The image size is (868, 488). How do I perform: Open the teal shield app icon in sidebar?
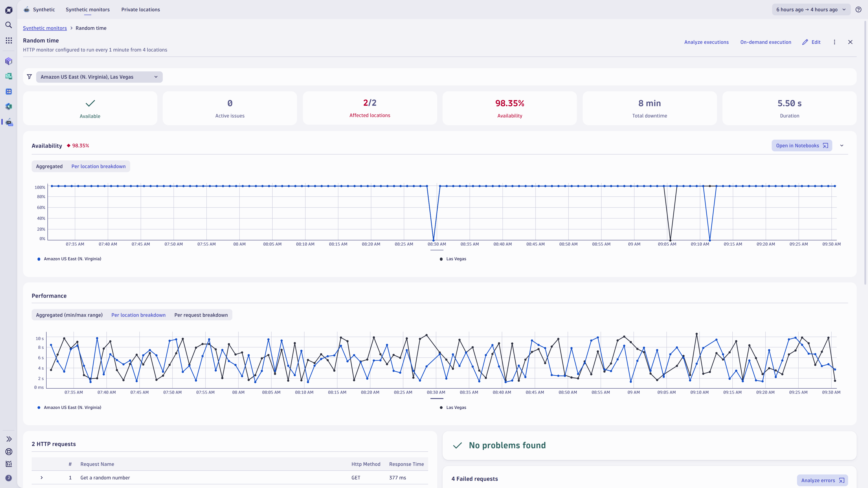(9, 106)
